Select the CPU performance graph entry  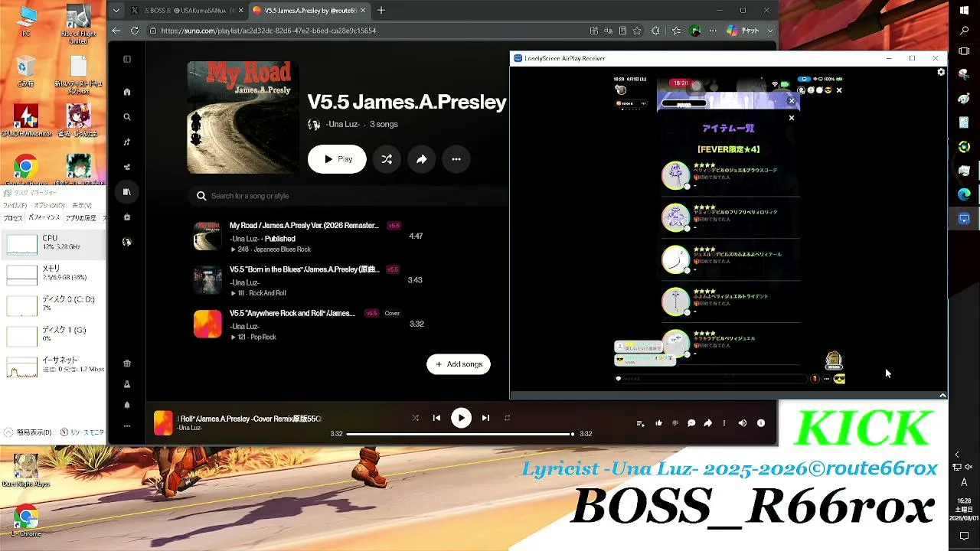click(x=54, y=243)
